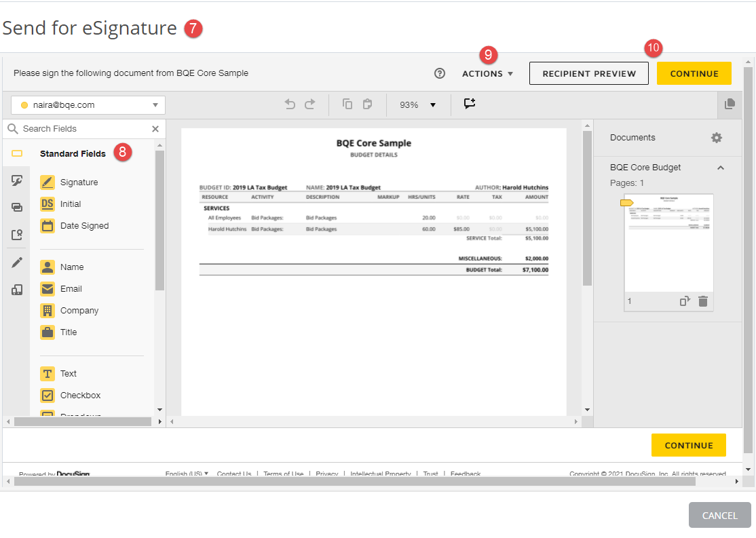Open the Intellectual Property link
Image resolution: width=756 pixels, height=538 pixels.
tap(381, 474)
